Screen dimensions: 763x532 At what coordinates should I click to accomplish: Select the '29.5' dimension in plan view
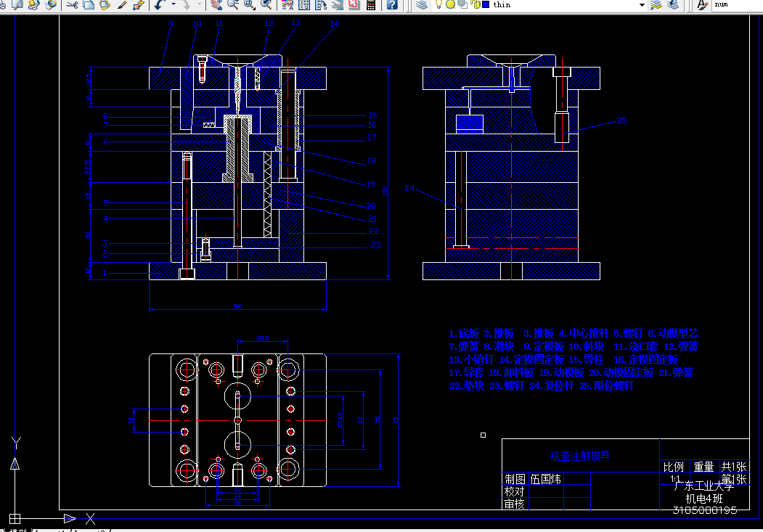pyautogui.click(x=263, y=338)
